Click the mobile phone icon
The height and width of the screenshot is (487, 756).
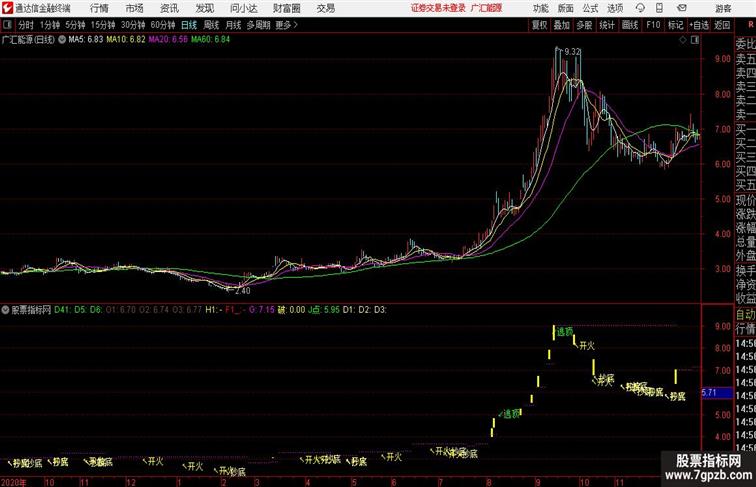click(x=659, y=8)
